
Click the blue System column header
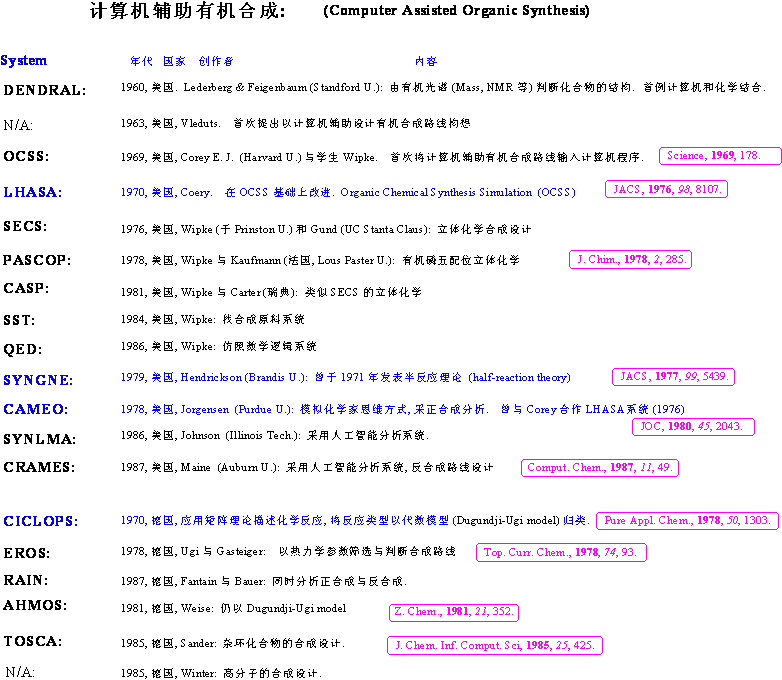(24, 61)
